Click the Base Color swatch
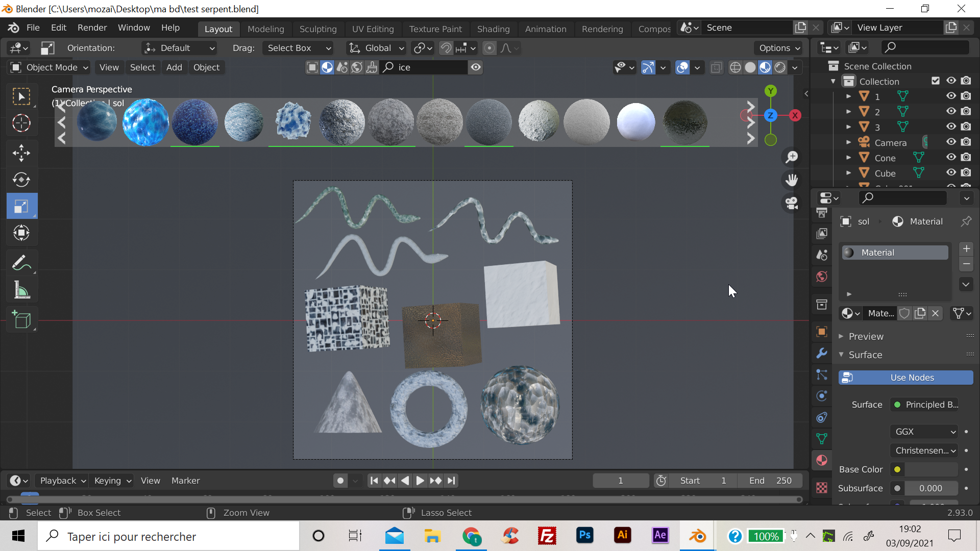The image size is (980, 551). [931, 469]
